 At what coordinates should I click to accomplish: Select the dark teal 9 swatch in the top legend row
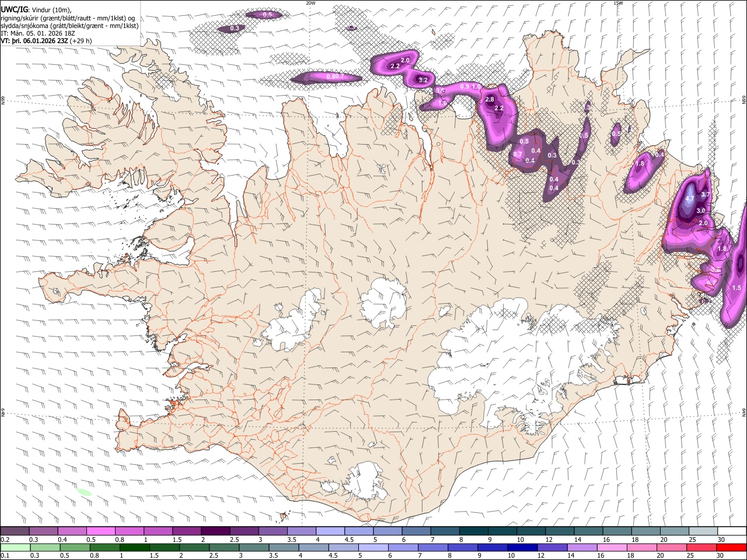[502, 531]
